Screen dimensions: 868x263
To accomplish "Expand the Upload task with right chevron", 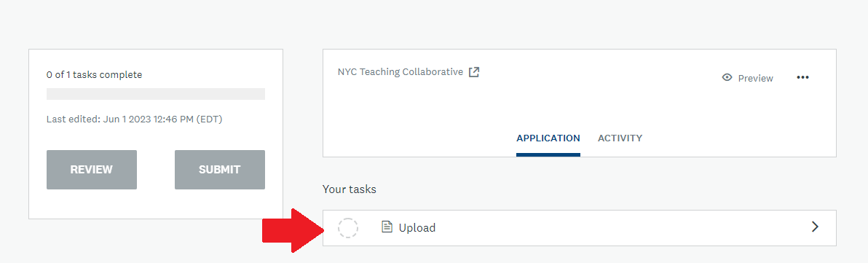I will (815, 227).
